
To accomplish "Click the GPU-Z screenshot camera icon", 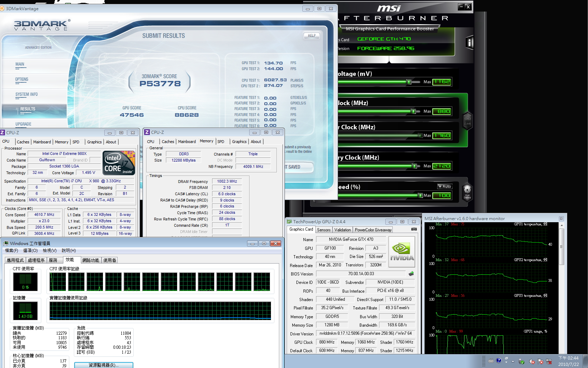I will [414, 229].
